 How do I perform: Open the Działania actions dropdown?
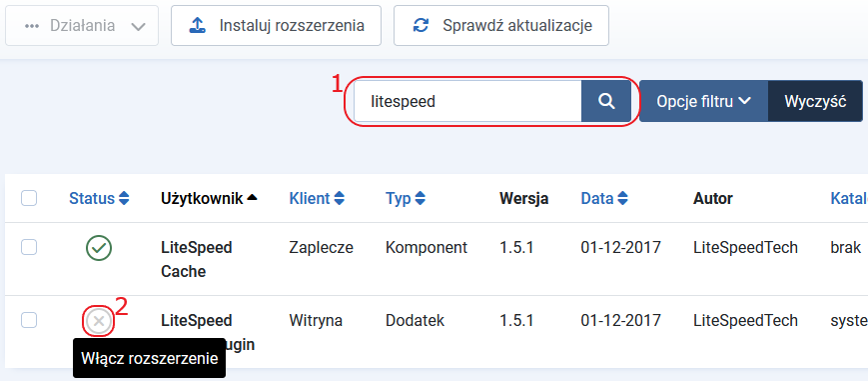(x=82, y=26)
